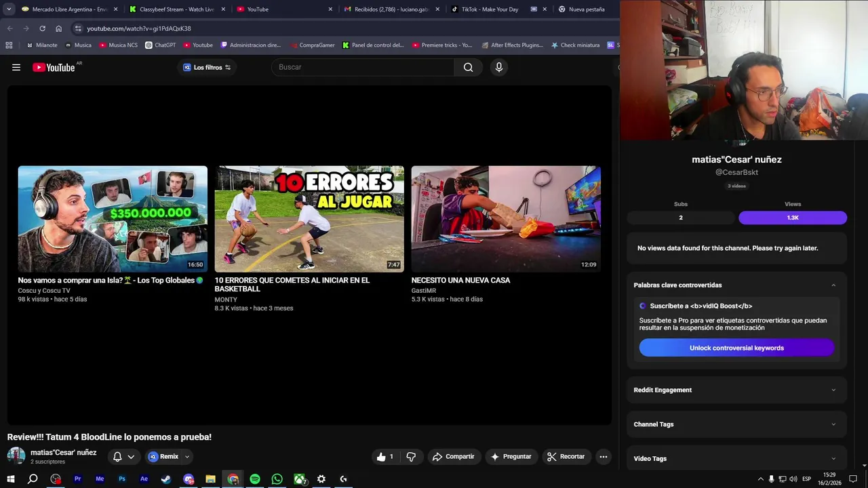Viewport: 868px width, 488px height.
Task: Open the Los filtros vidIQ control
Action: [x=207, y=67]
